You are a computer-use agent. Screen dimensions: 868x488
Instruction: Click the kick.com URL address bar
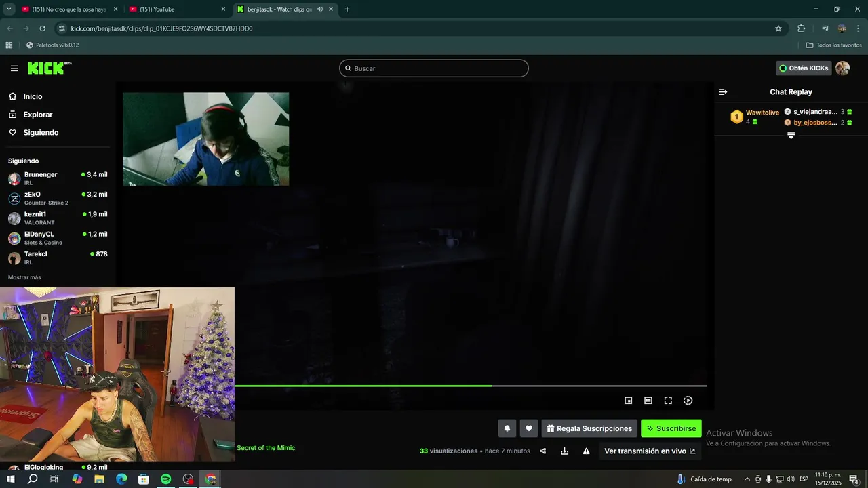coord(420,28)
